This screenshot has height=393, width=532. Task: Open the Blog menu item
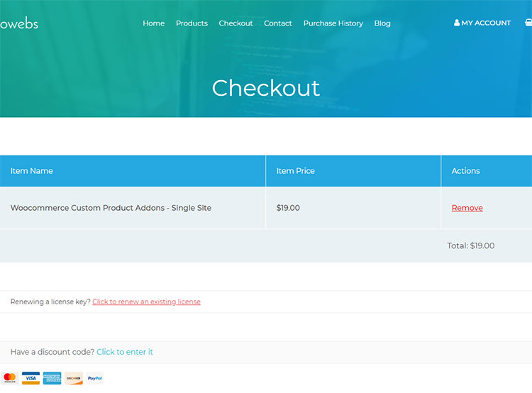click(382, 23)
